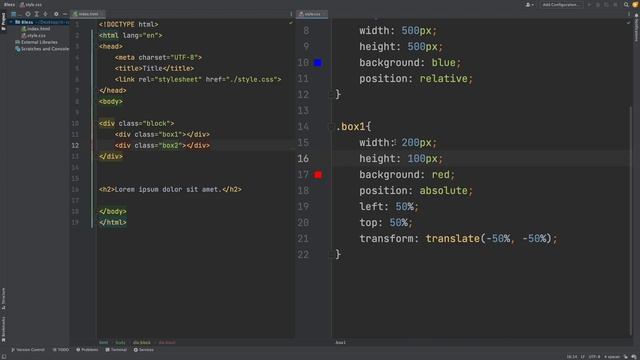The height and width of the screenshot is (360, 640).
Task: Select index.html in project tree
Action: tap(36, 29)
